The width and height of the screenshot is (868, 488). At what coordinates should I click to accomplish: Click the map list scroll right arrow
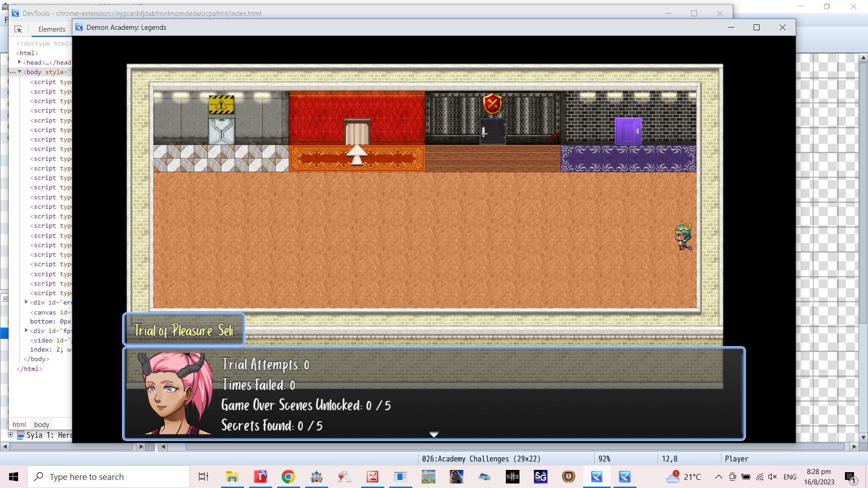pos(141,446)
